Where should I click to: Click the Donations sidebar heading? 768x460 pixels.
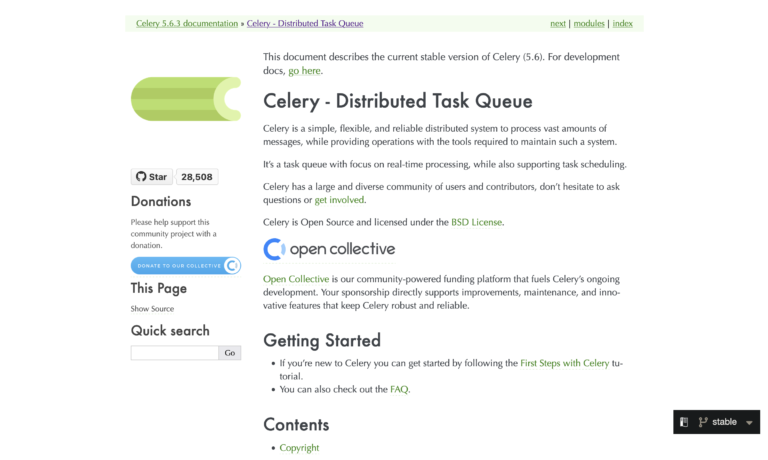pyautogui.click(x=161, y=201)
